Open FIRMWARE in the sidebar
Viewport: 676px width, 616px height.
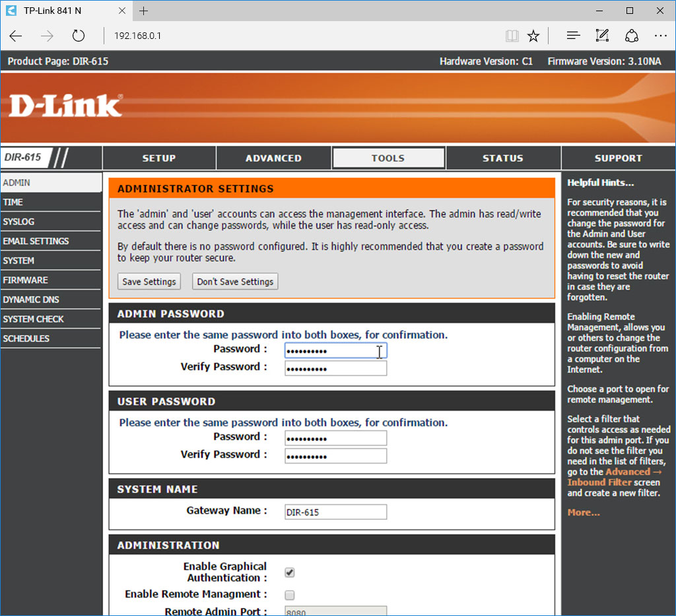coord(51,280)
